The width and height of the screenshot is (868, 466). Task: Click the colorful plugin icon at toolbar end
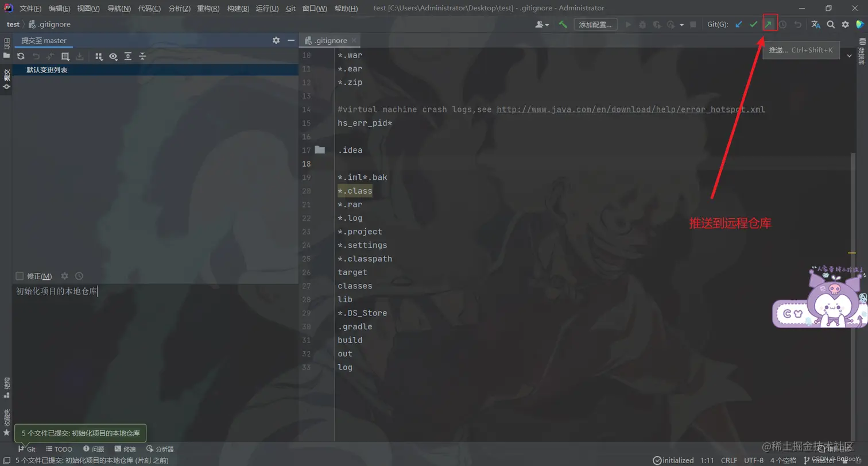tap(860, 25)
